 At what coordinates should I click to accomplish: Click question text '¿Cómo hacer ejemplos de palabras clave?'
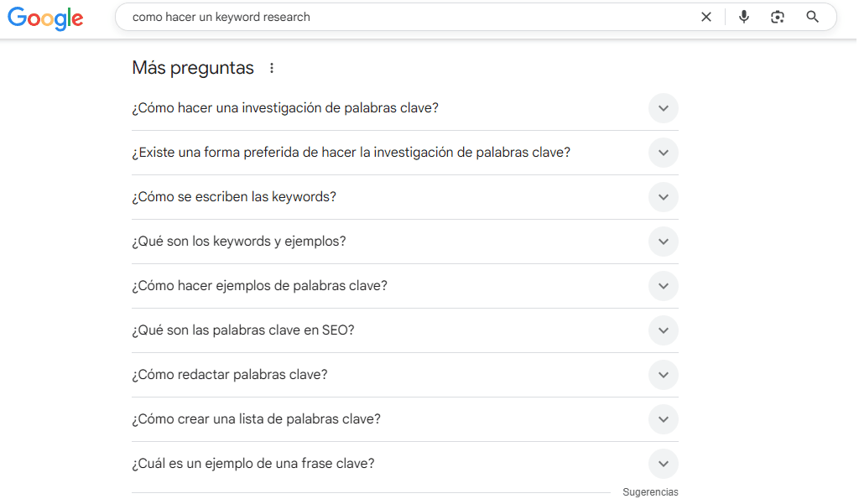tap(259, 285)
